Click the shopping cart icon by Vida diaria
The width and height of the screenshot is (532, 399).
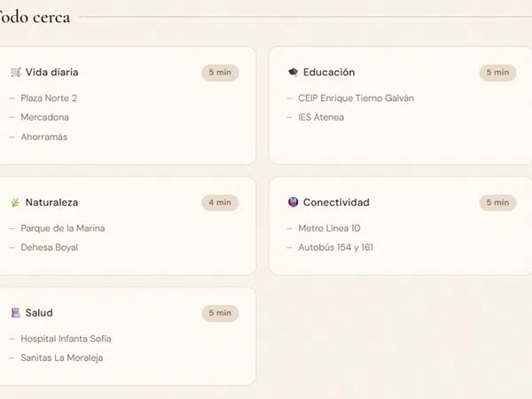point(16,73)
